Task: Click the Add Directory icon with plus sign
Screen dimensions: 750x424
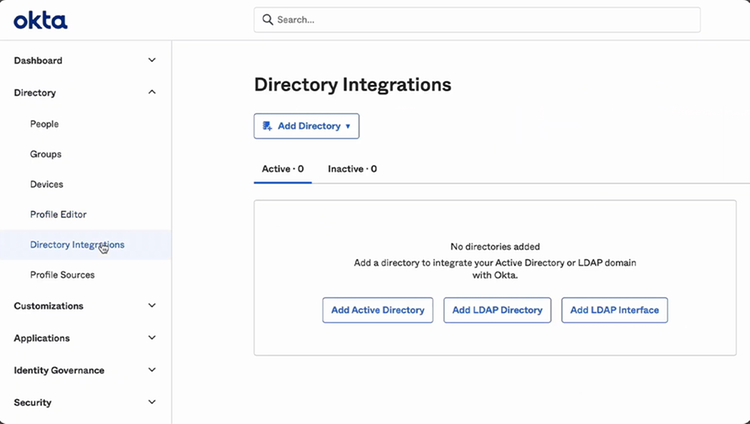Action: tap(267, 126)
